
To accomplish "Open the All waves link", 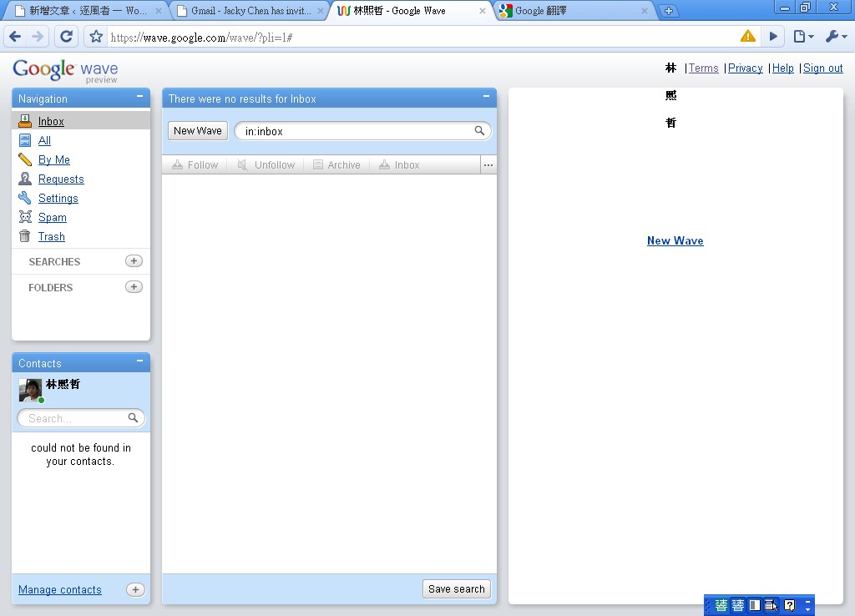I will click(44, 140).
